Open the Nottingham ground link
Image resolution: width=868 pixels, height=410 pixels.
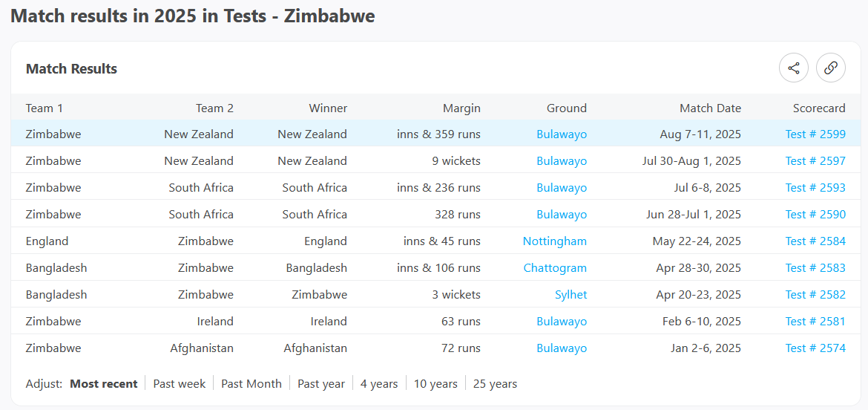[554, 241]
